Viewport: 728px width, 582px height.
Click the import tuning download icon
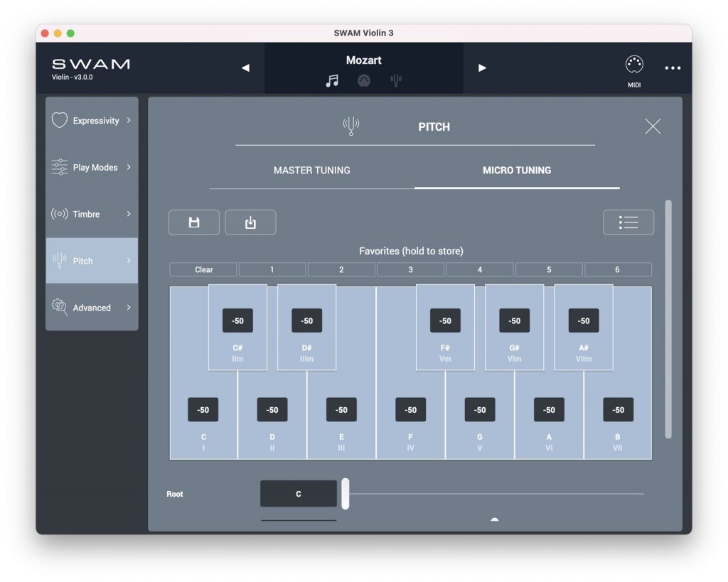point(250,222)
